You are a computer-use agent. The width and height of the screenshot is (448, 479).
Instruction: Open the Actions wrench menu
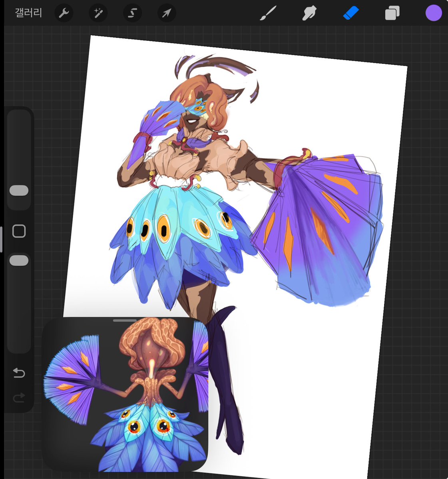pyautogui.click(x=64, y=13)
